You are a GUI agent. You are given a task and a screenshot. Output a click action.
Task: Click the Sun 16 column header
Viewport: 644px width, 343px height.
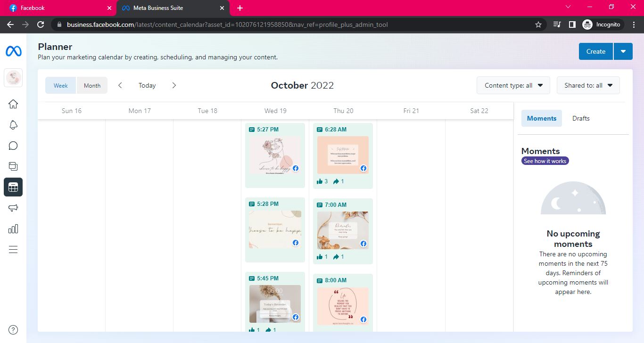(x=72, y=111)
